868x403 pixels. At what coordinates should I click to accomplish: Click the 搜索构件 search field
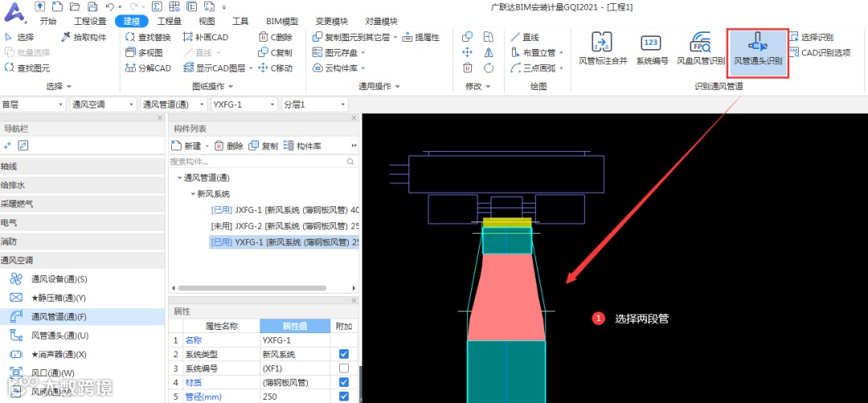(x=262, y=162)
